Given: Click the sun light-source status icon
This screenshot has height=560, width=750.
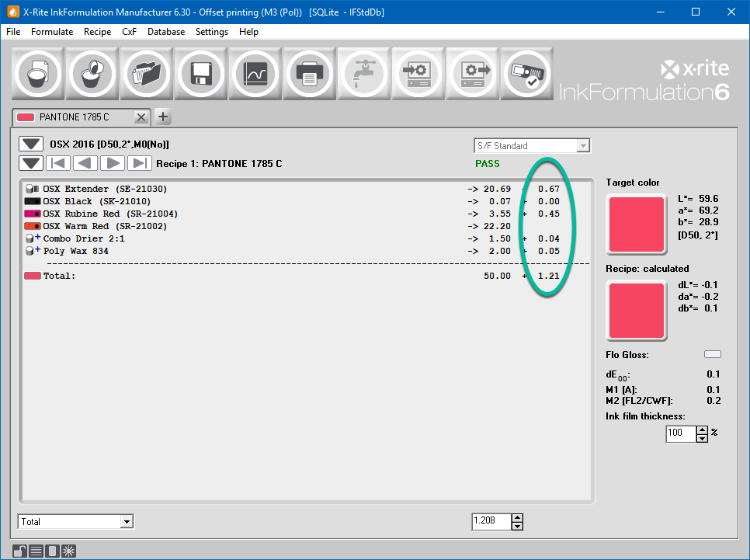Looking at the screenshot, I should click(x=68, y=551).
